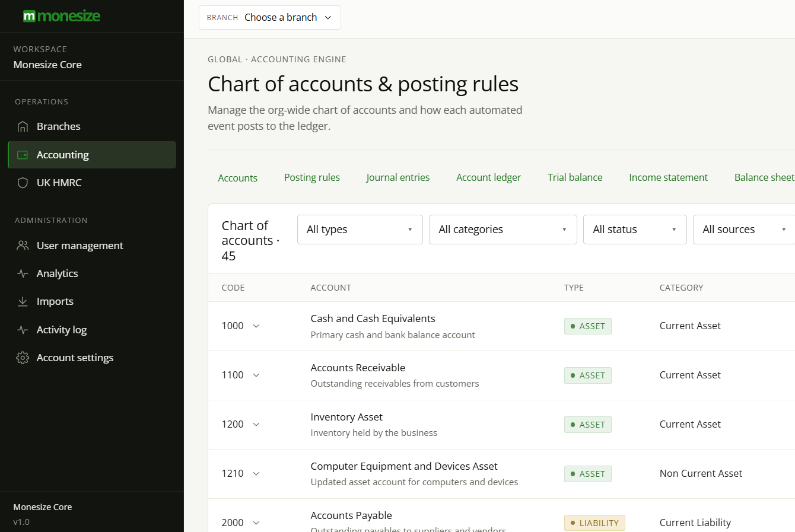Expand account row 1000
The image size is (795, 532).
tap(256, 326)
